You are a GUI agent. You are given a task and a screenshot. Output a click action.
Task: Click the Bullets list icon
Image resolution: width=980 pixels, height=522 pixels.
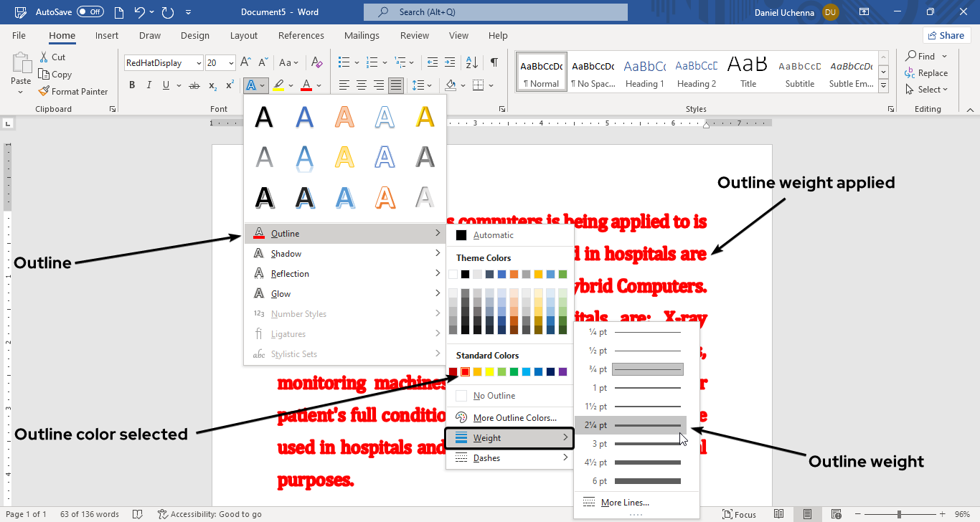[x=344, y=62]
